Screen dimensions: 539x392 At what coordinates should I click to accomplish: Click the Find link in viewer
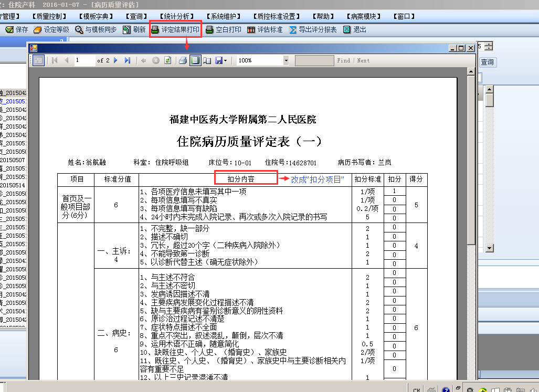point(343,60)
